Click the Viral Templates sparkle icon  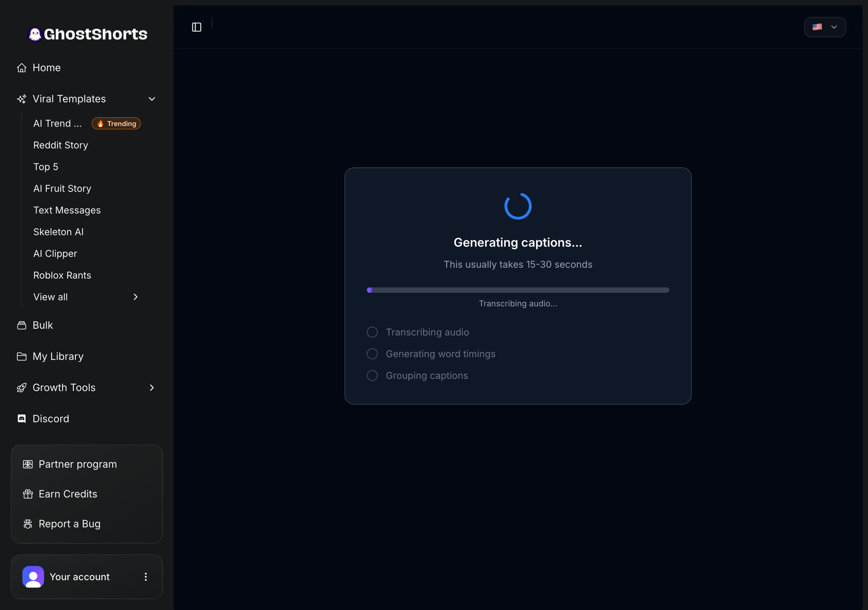22,99
